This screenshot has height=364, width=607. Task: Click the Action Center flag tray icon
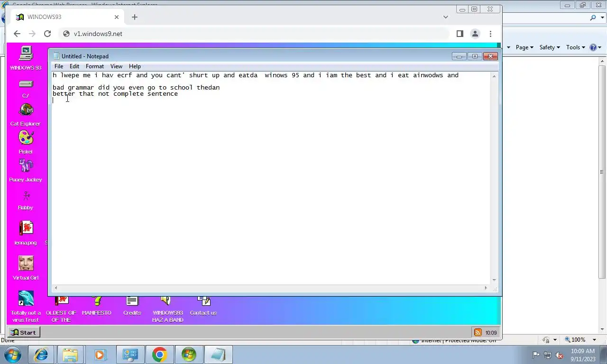coord(536,355)
